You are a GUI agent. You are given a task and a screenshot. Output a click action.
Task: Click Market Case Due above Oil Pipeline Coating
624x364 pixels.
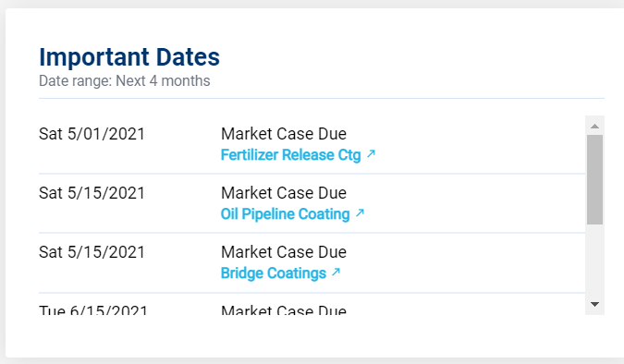[x=284, y=193]
